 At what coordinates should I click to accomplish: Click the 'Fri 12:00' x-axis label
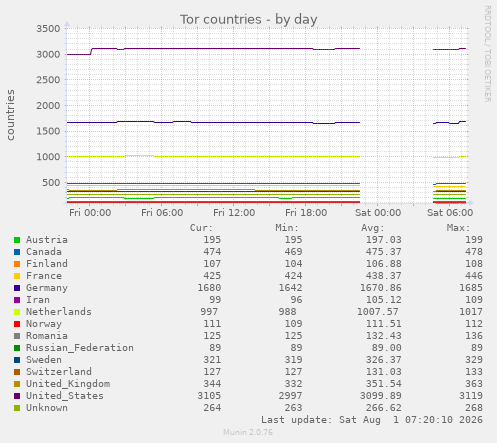pos(234,213)
